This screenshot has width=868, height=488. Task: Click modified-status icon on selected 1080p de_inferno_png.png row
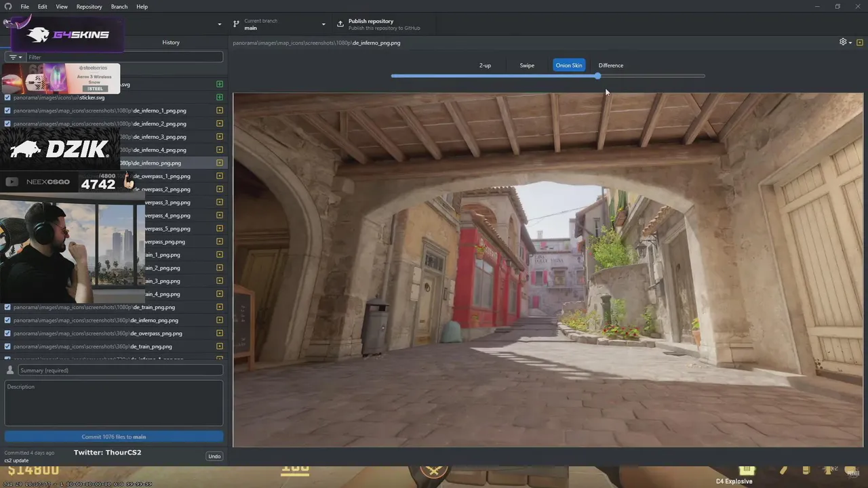coord(220,163)
